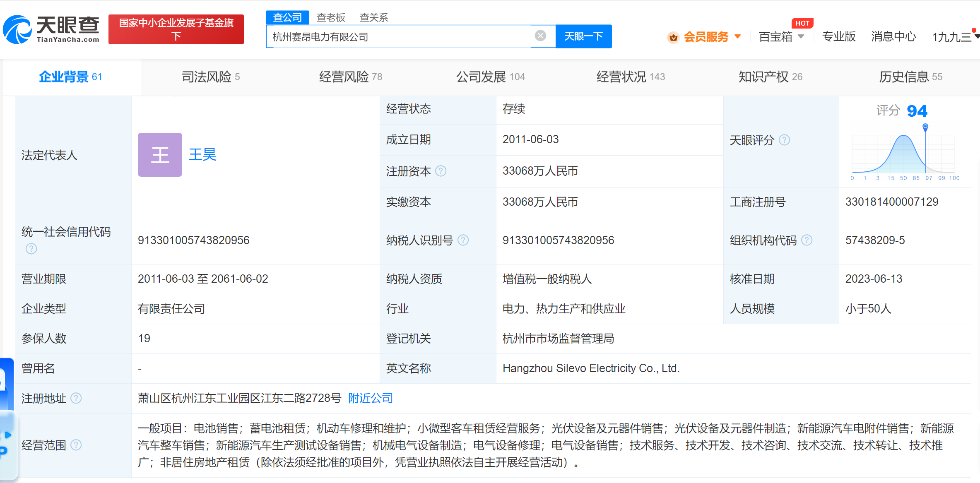Open the 经营风险 tab

click(x=351, y=77)
